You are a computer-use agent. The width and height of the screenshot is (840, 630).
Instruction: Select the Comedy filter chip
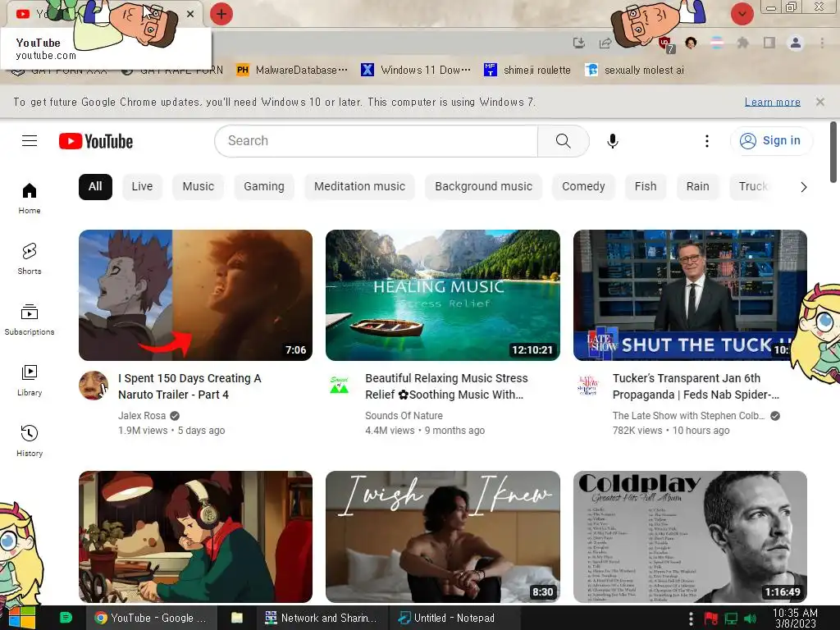click(x=583, y=186)
